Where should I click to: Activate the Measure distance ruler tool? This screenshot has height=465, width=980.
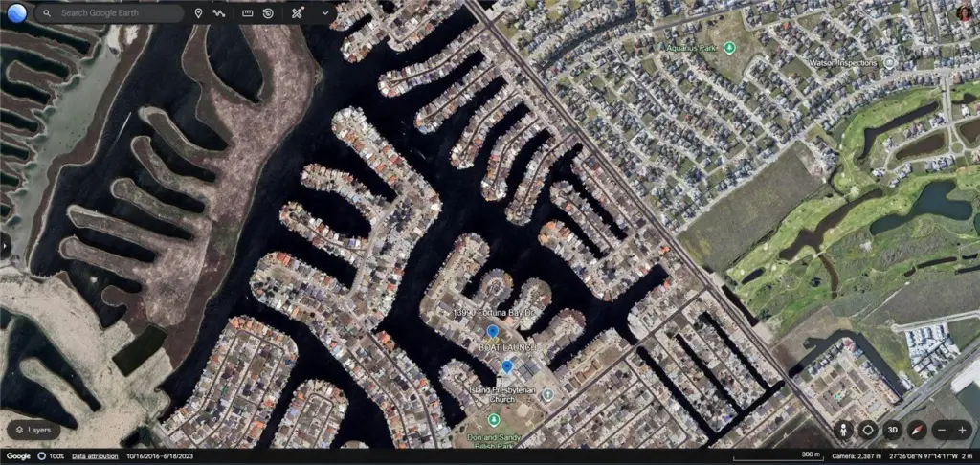pos(247,13)
